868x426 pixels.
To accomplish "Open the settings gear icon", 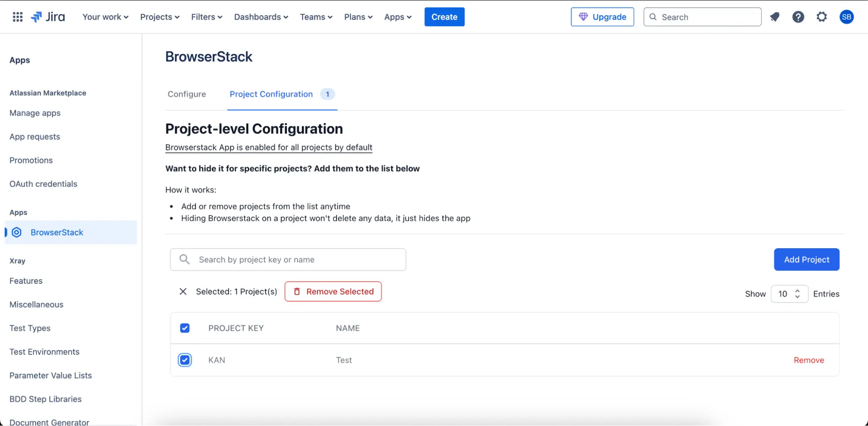I will 822,17.
